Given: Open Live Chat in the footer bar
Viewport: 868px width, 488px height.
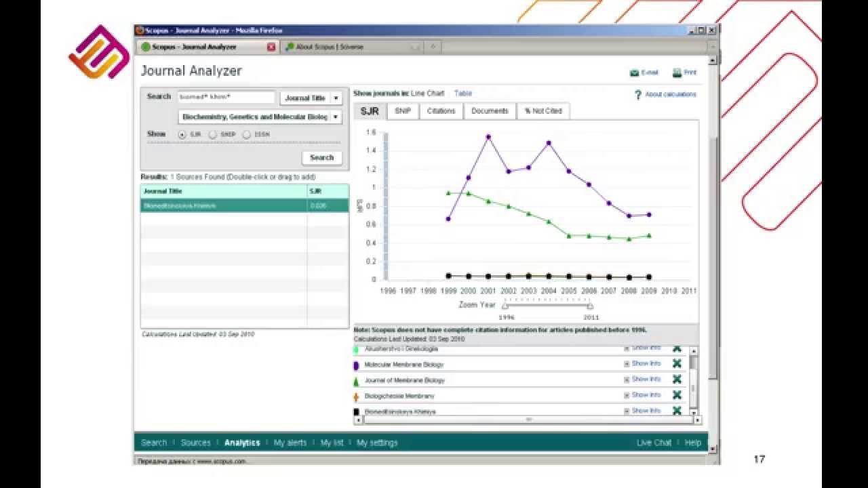Looking at the screenshot, I should pos(654,443).
